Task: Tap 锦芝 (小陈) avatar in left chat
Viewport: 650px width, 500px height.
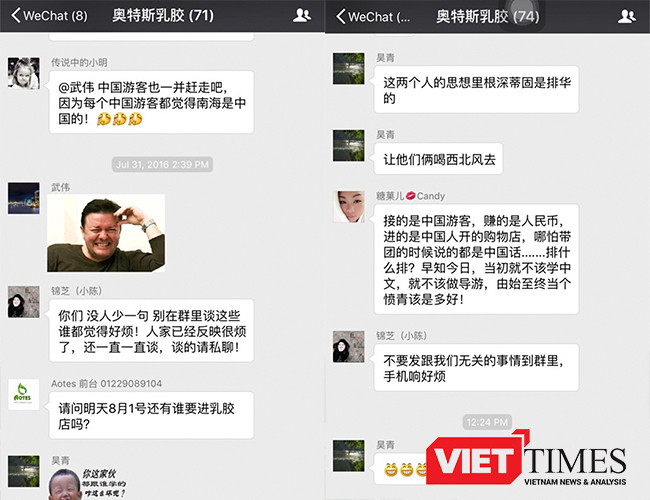Action: (23, 302)
